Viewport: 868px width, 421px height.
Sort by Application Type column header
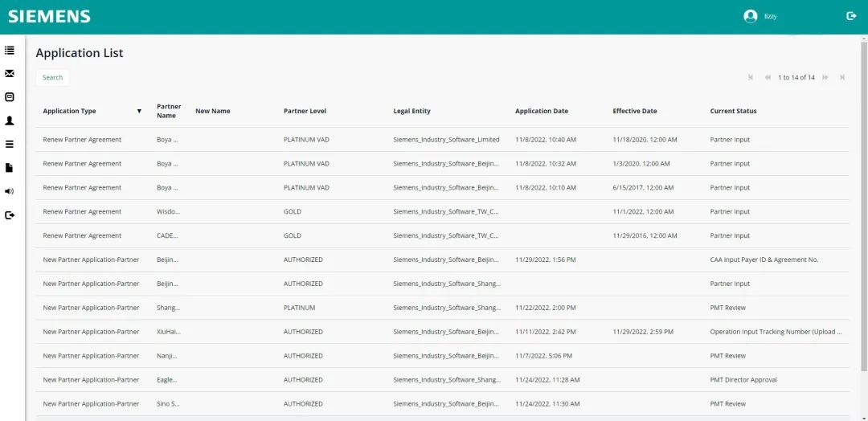69,111
